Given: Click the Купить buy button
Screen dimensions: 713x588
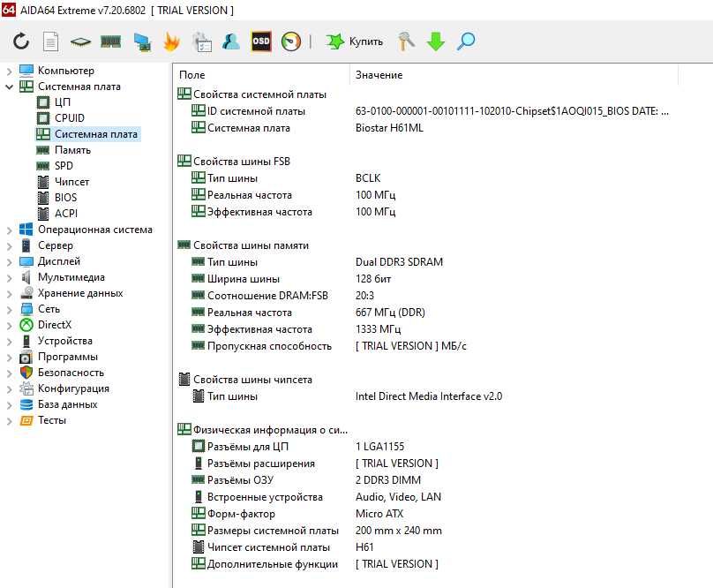Looking at the screenshot, I should (x=354, y=41).
